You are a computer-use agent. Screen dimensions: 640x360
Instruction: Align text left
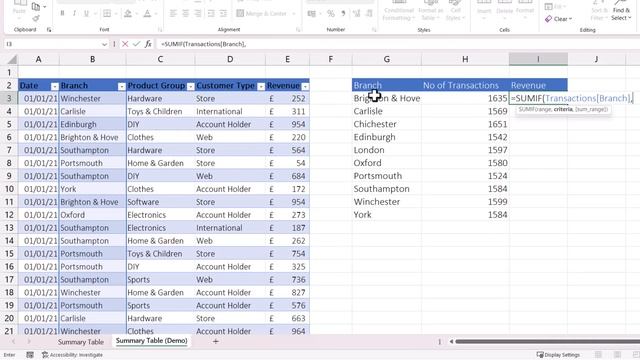click(x=173, y=13)
